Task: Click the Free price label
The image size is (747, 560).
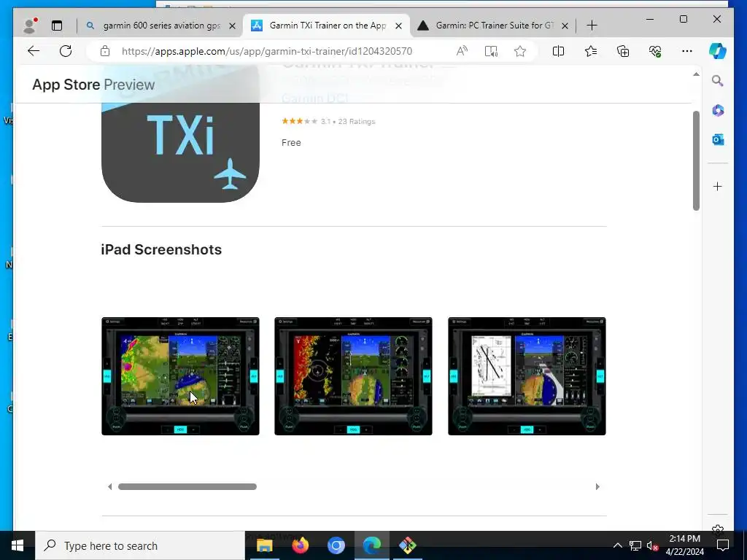Action: [291, 143]
